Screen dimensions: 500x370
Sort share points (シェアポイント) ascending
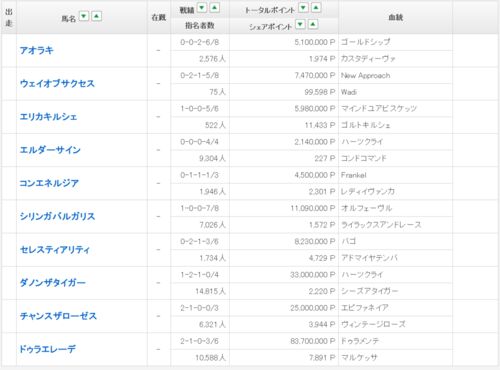tap(313, 24)
